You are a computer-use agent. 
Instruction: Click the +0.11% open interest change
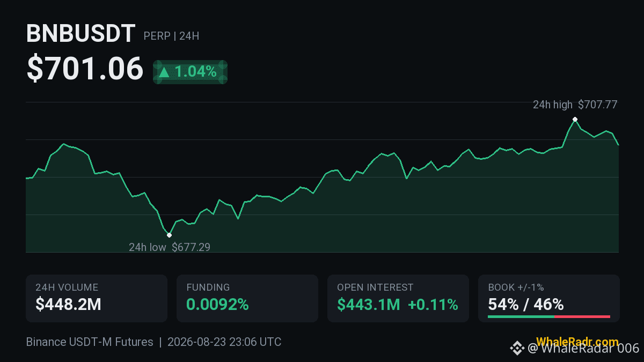pos(433,305)
